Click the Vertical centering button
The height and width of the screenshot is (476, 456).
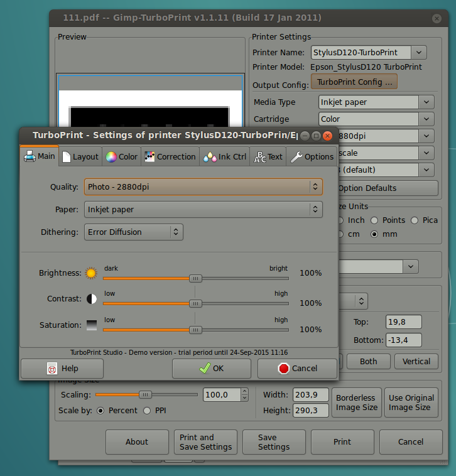click(416, 362)
